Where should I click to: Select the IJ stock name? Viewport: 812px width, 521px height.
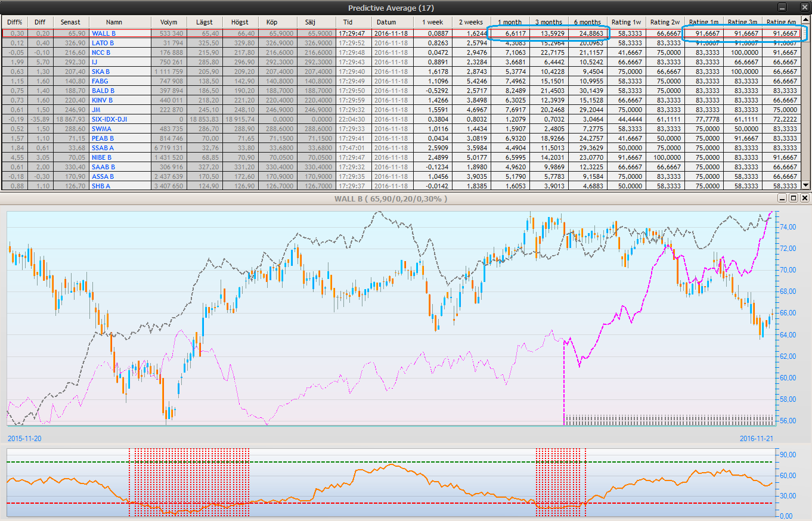(94, 62)
